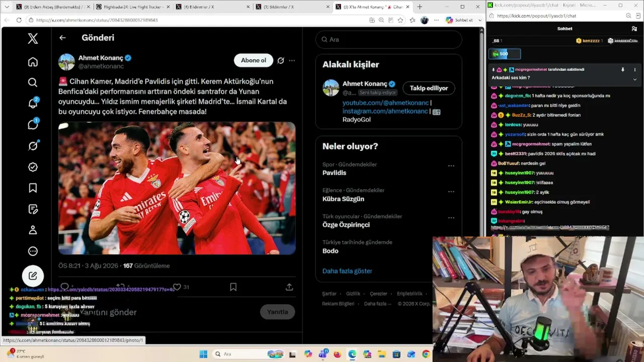Open Grok icon in X sidebar

pyautogui.click(x=33, y=146)
